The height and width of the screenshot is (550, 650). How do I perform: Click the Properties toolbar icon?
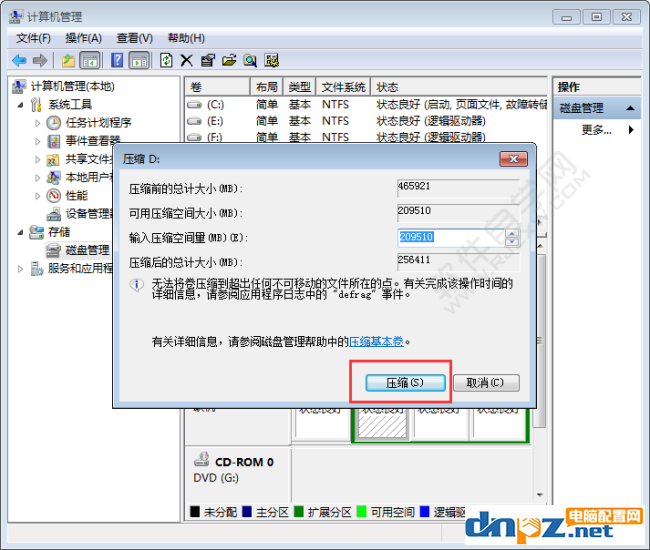(x=208, y=61)
